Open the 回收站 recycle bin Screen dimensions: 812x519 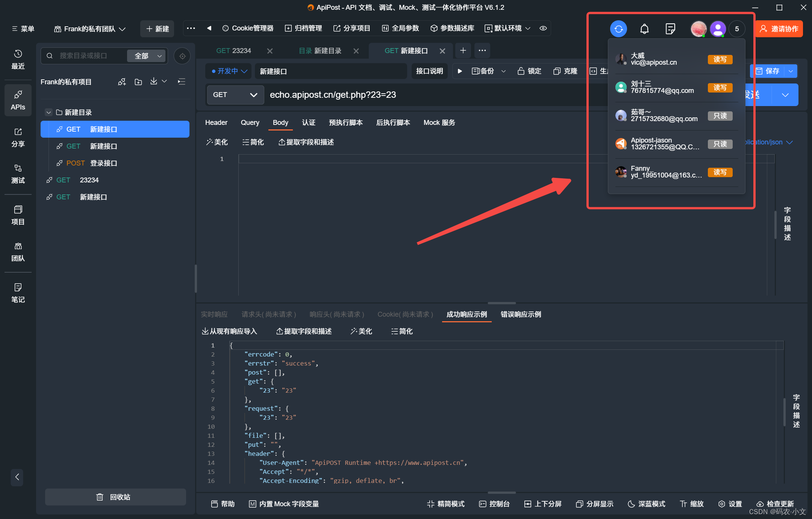click(x=115, y=497)
